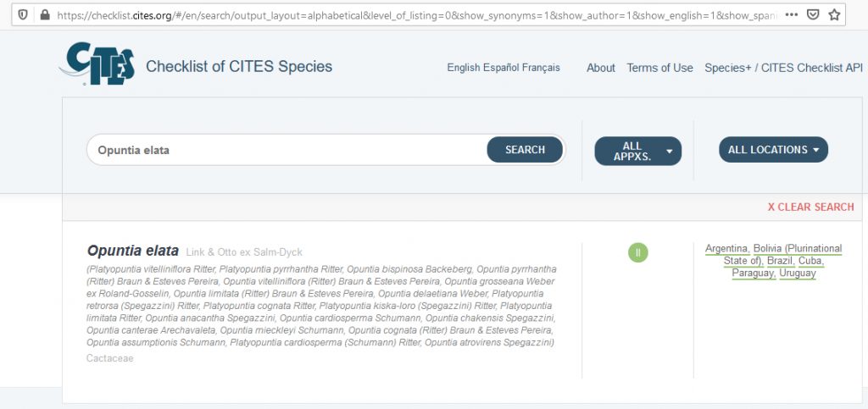Viewport: 868px width, 409px height.
Task: Click synonym Opuntia atrovirens Spegazzini
Action: click(x=487, y=342)
